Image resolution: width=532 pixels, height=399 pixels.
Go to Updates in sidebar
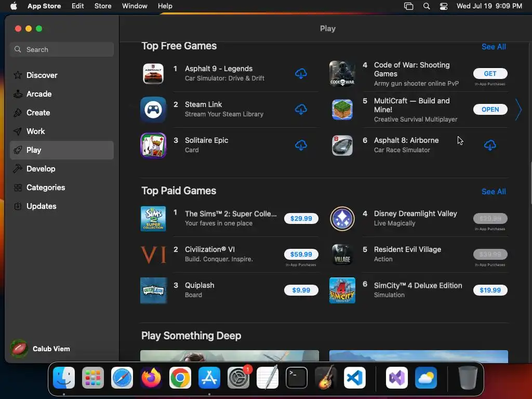pos(62,206)
